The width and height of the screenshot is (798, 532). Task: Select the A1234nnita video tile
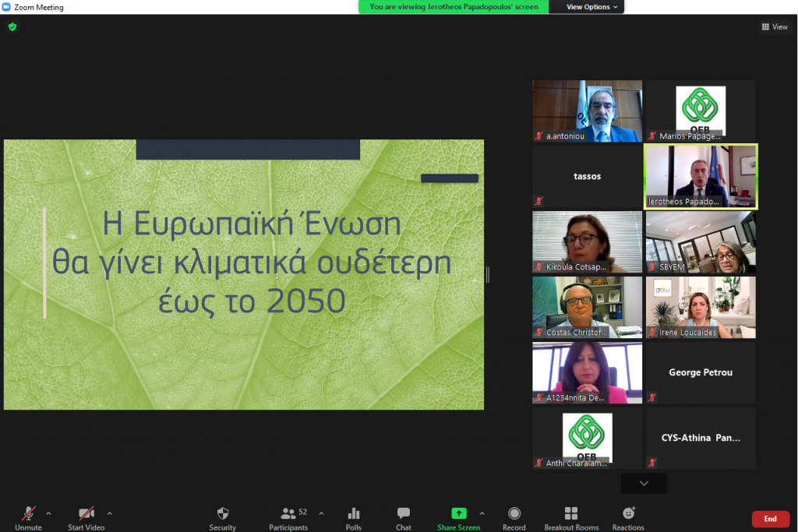(x=588, y=373)
